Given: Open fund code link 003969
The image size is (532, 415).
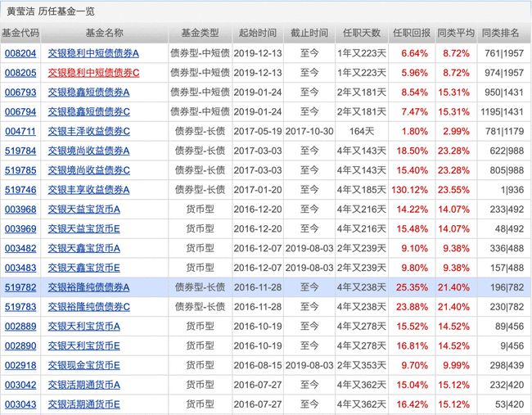Looking at the screenshot, I should click(20, 229).
